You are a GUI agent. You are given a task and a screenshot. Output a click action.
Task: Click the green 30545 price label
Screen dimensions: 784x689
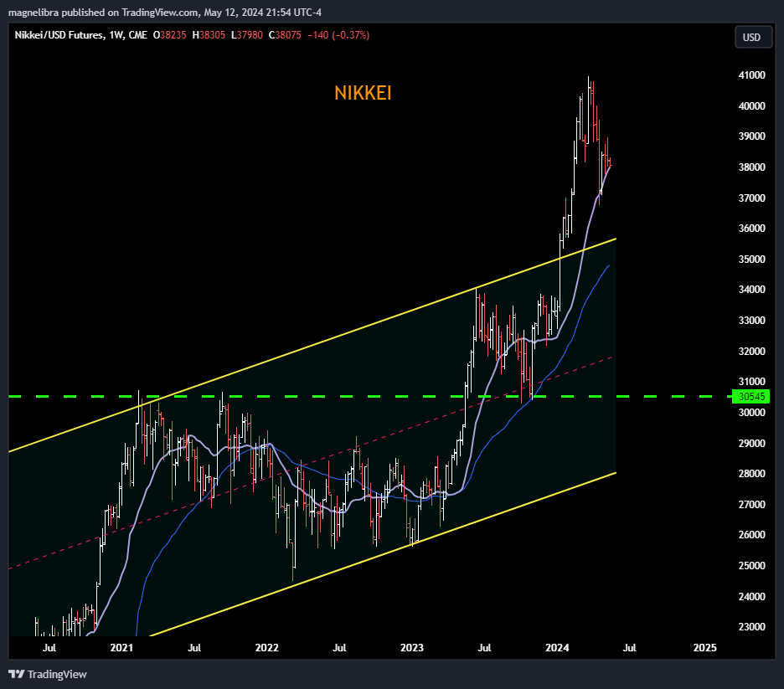pyautogui.click(x=751, y=396)
